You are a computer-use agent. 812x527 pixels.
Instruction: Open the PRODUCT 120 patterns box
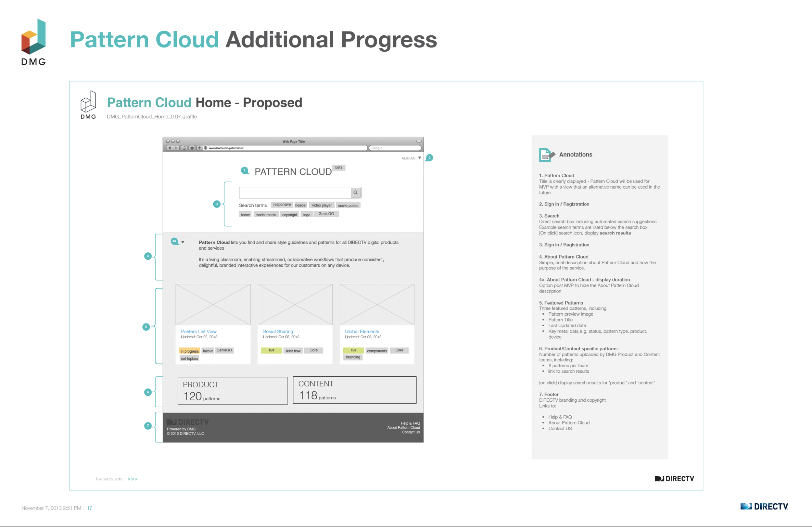[x=233, y=391]
